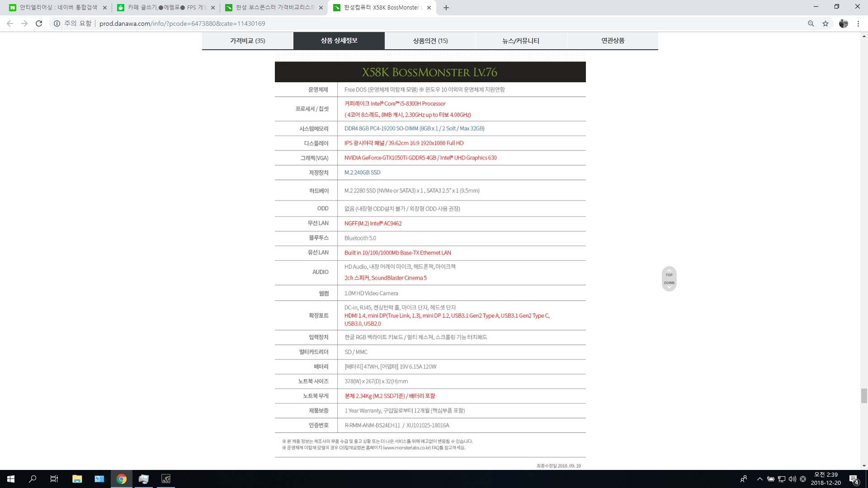
Task: Click the zoom magnifier icon in address bar
Action: point(811,23)
